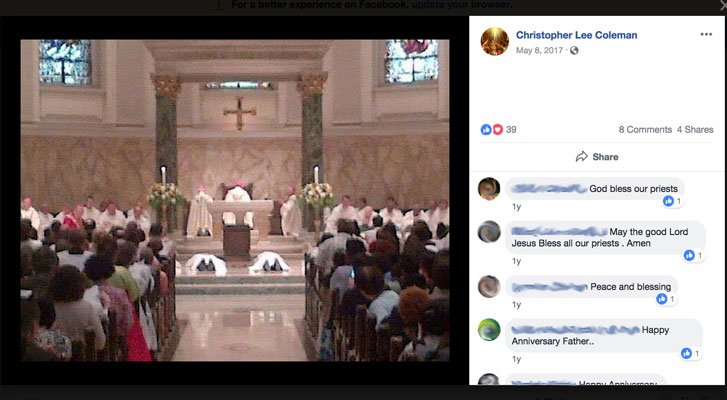Image resolution: width=727 pixels, height=400 pixels.
Task: View the 4 Shares list
Action: coord(695,130)
